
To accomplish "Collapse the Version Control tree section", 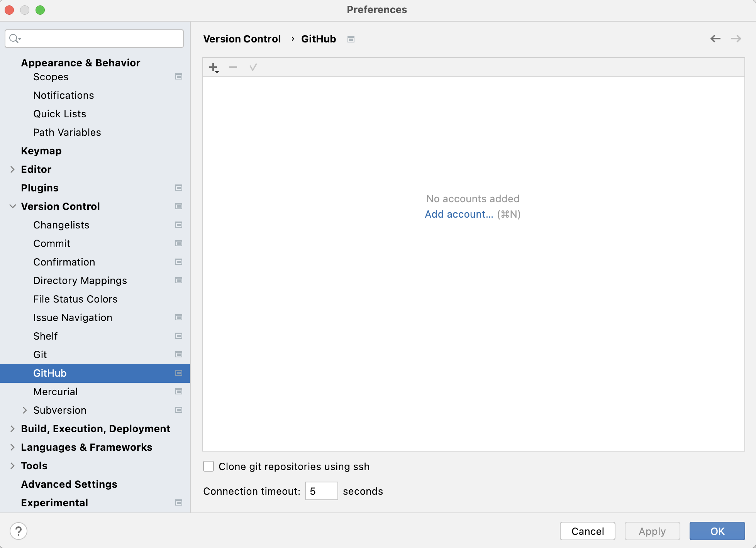I will point(12,206).
